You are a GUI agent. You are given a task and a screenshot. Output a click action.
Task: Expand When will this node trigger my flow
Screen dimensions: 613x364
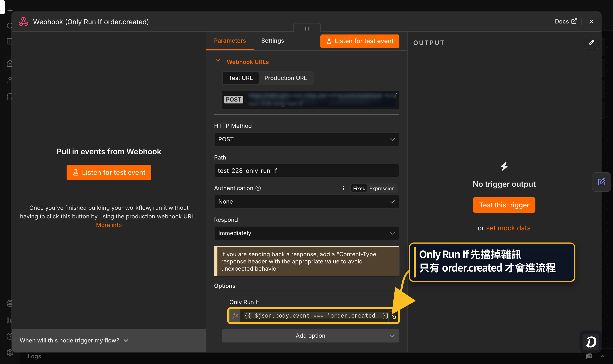[x=74, y=340]
